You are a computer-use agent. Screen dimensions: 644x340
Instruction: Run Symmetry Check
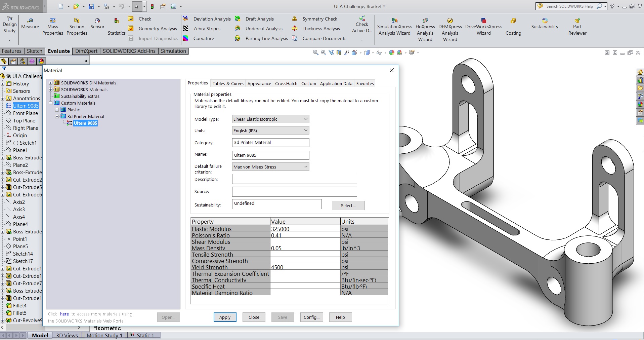coord(314,19)
